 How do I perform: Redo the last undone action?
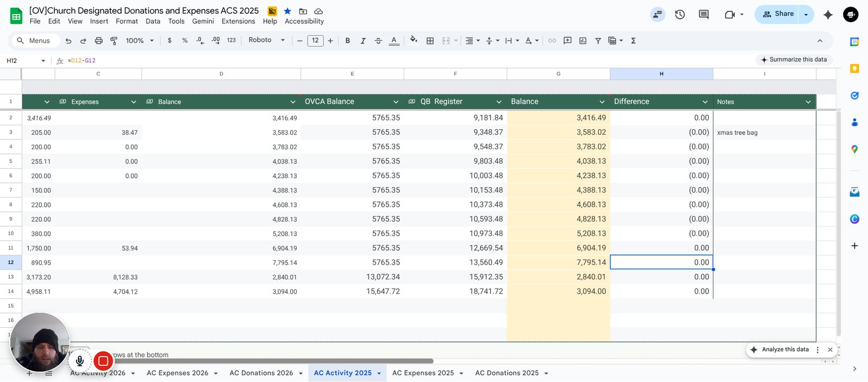point(83,41)
